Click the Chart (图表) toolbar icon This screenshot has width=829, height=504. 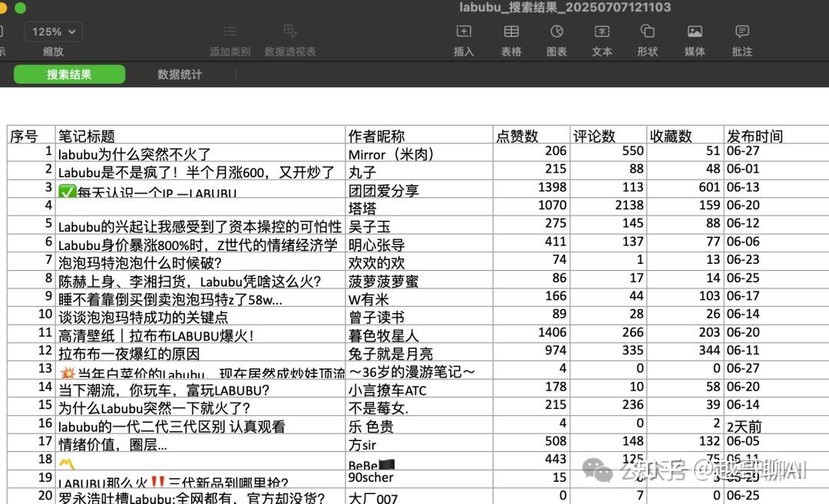click(x=557, y=31)
